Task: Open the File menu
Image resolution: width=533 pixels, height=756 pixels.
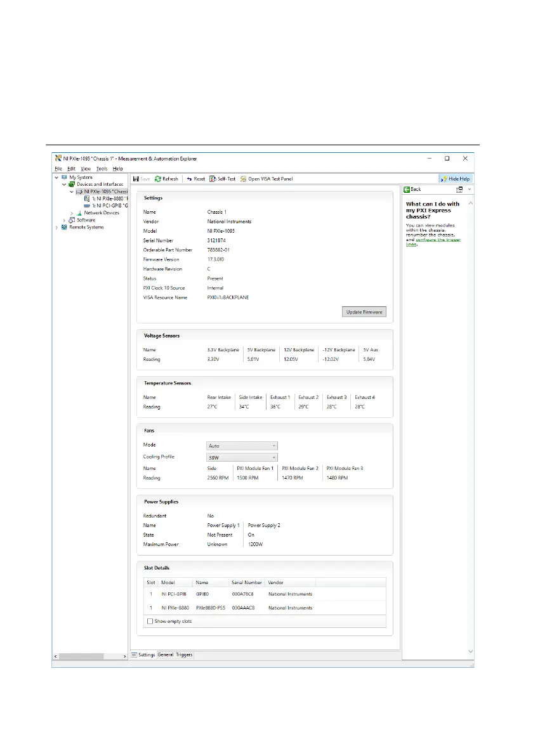Action: coord(58,169)
